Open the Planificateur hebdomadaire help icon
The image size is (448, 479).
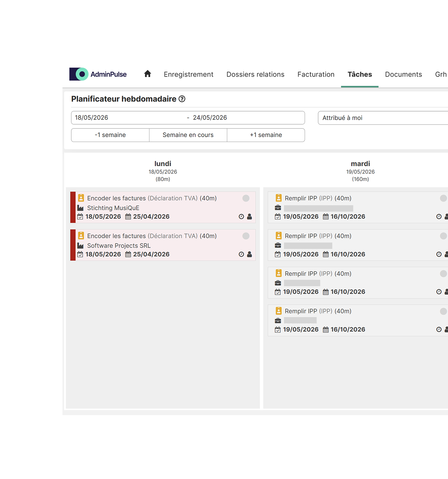[182, 99]
